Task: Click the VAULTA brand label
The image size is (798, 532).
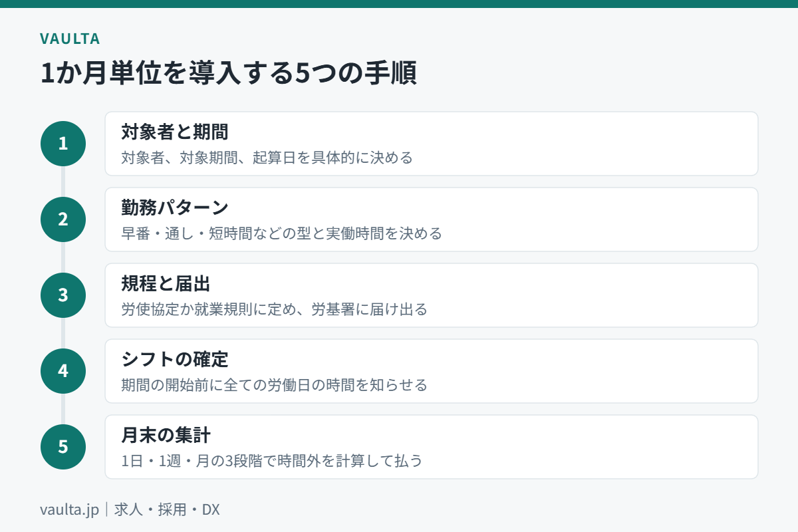Action: [x=70, y=39]
